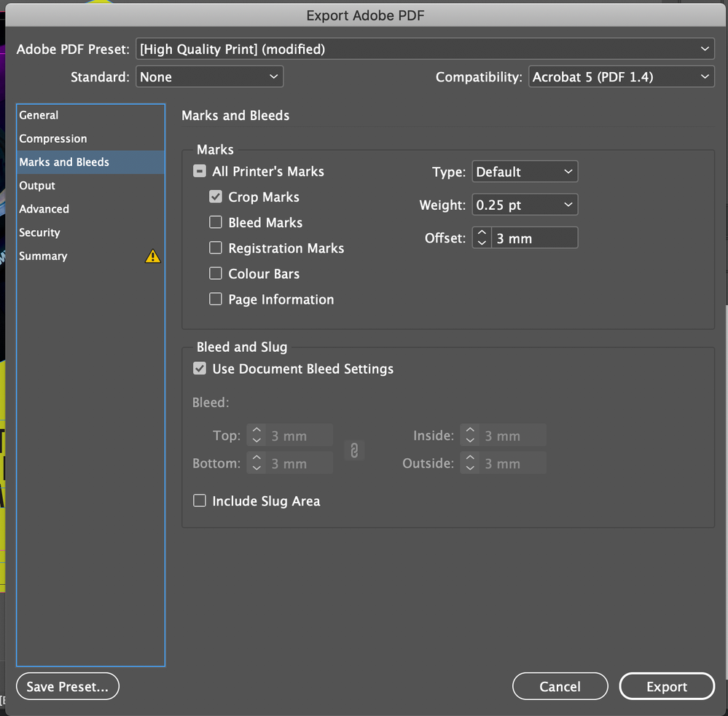Check the Page Information option

tap(216, 299)
